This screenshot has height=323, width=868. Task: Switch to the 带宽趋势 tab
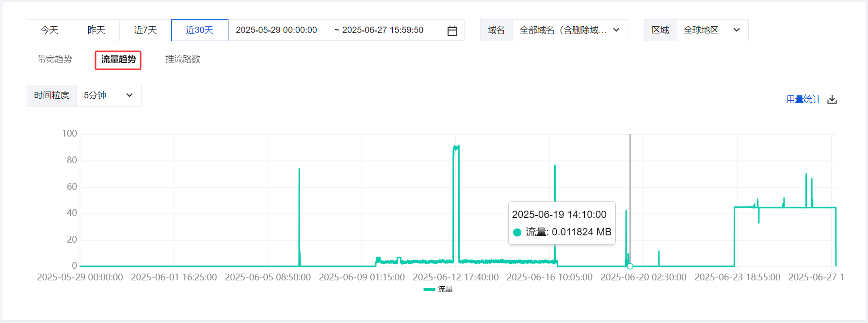pos(55,59)
